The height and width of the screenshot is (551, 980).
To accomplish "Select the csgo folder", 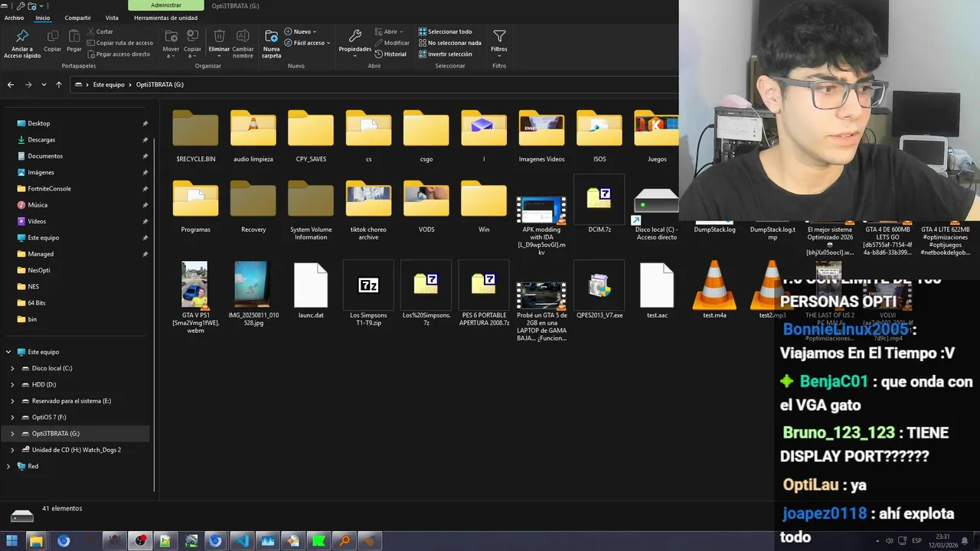I will pos(426,136).
